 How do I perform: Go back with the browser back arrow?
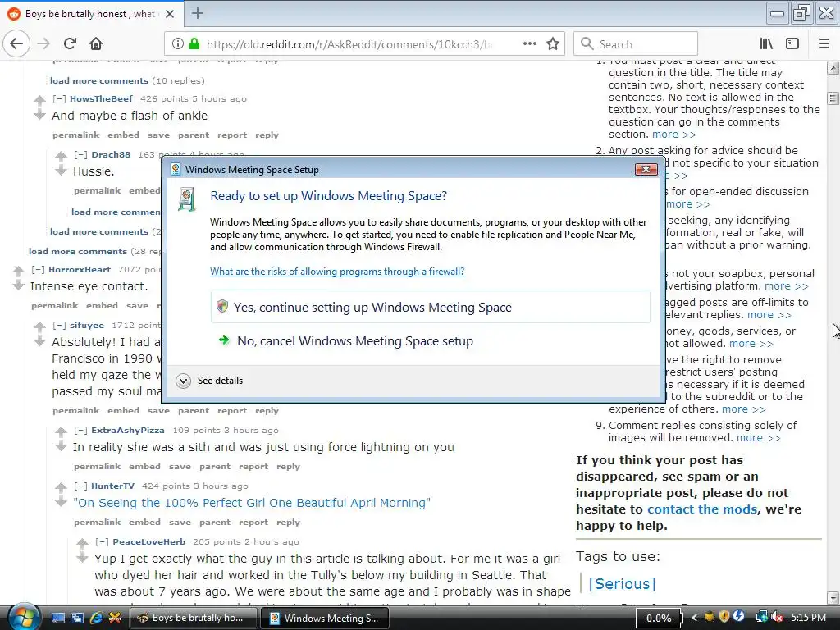(16, 44)
